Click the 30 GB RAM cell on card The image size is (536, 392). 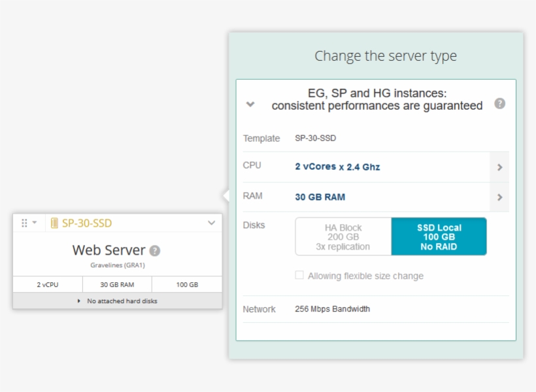point(117,285)
